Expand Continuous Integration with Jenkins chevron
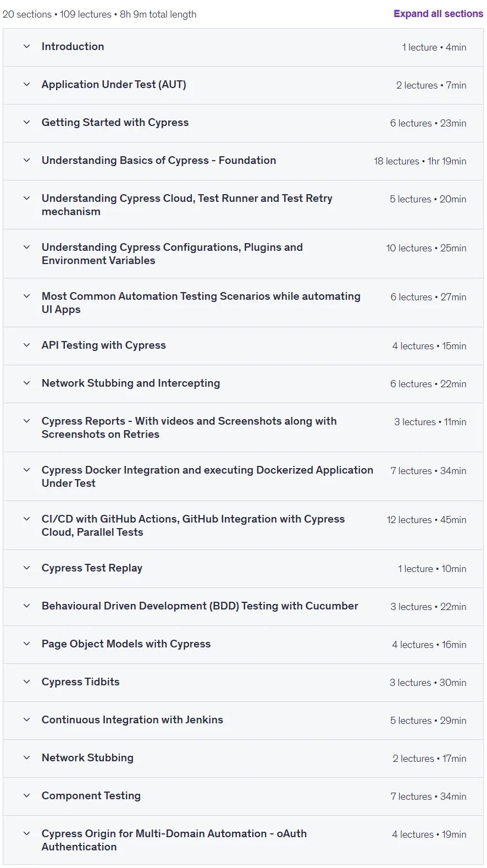 [x=26, y=720]
